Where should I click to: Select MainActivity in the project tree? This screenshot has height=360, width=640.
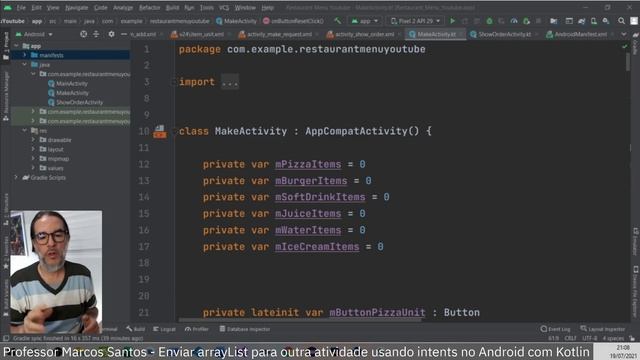coord(72,84)
